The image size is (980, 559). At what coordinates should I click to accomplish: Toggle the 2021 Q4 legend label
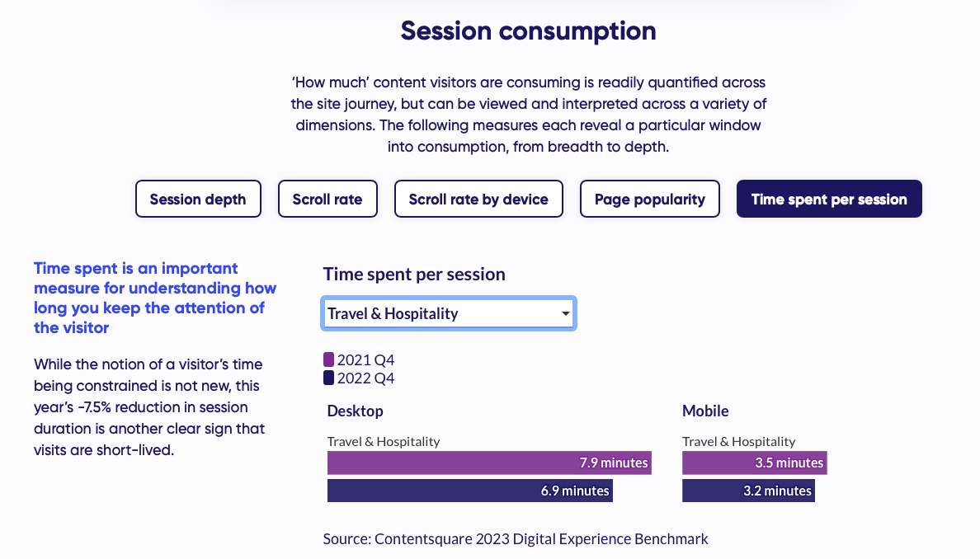pyautogui.click(x=365, y=359)
